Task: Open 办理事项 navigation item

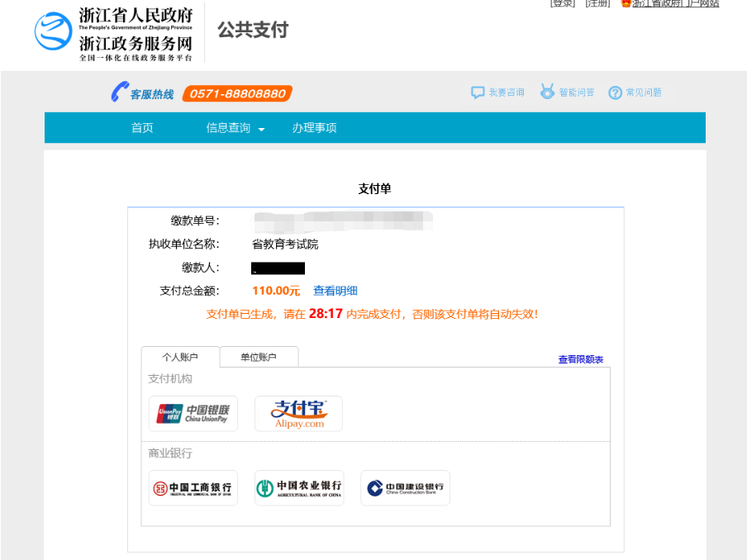Action: pos(314,128)
